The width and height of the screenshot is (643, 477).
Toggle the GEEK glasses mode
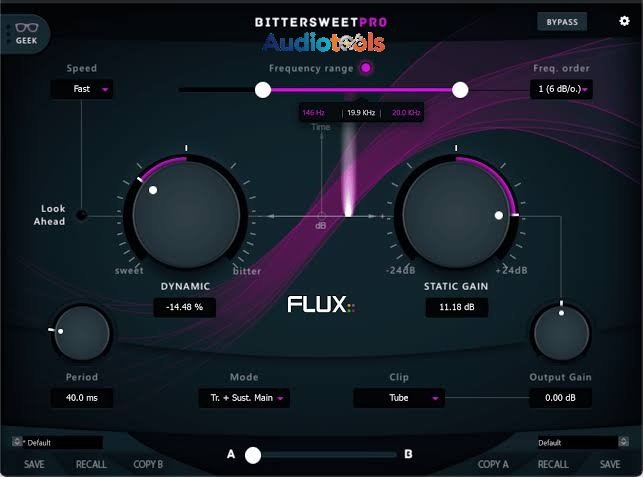(26, 34)
